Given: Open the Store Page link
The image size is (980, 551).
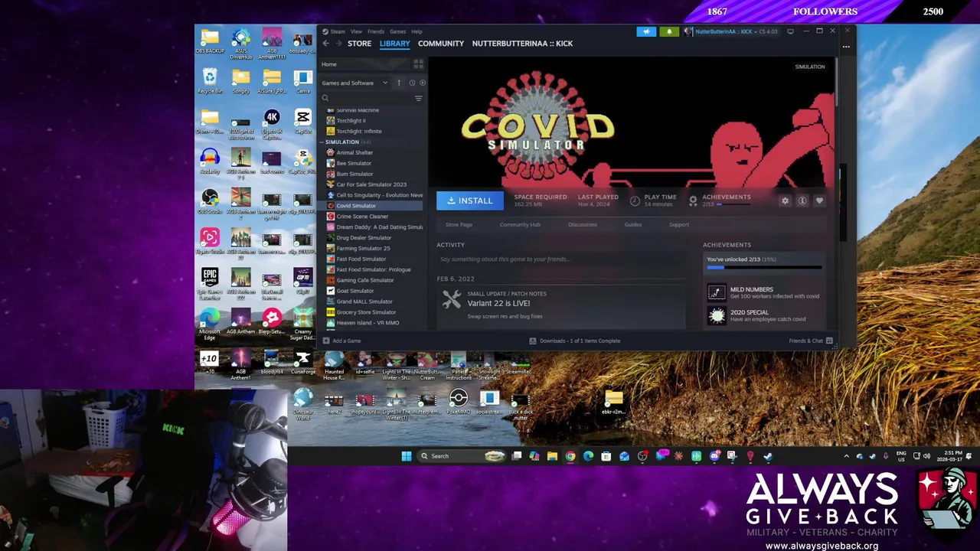Looking at the screenshot, I should [x=459, y=224].
